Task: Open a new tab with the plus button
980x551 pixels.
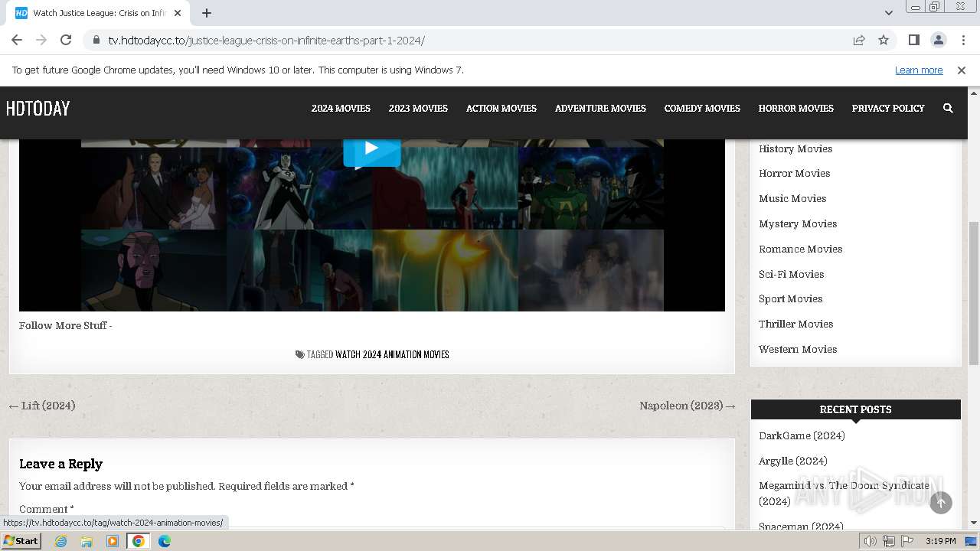Action: tap(207, 13)
